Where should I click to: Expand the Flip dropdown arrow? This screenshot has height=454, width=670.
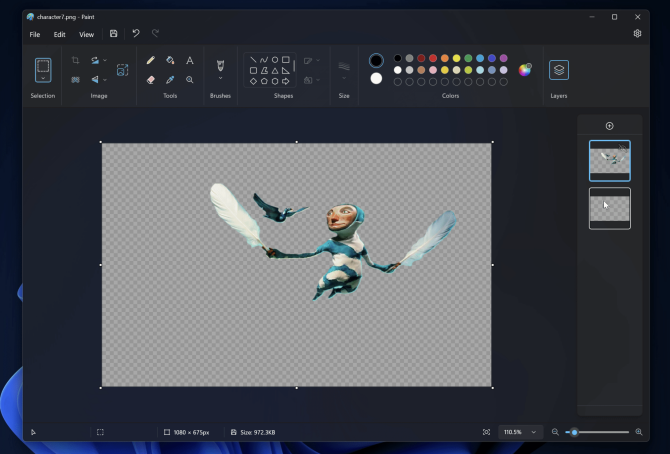[105, 80]
